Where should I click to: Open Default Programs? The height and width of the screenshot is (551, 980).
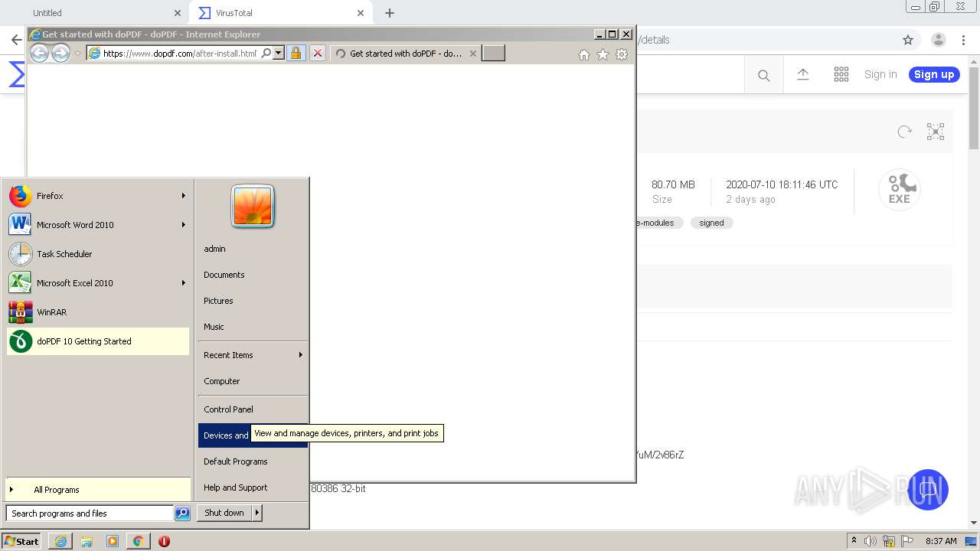pos(253,461)
